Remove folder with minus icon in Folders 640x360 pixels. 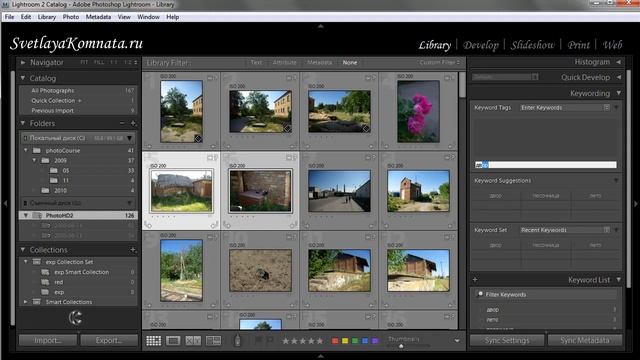[x=122, y=123]
